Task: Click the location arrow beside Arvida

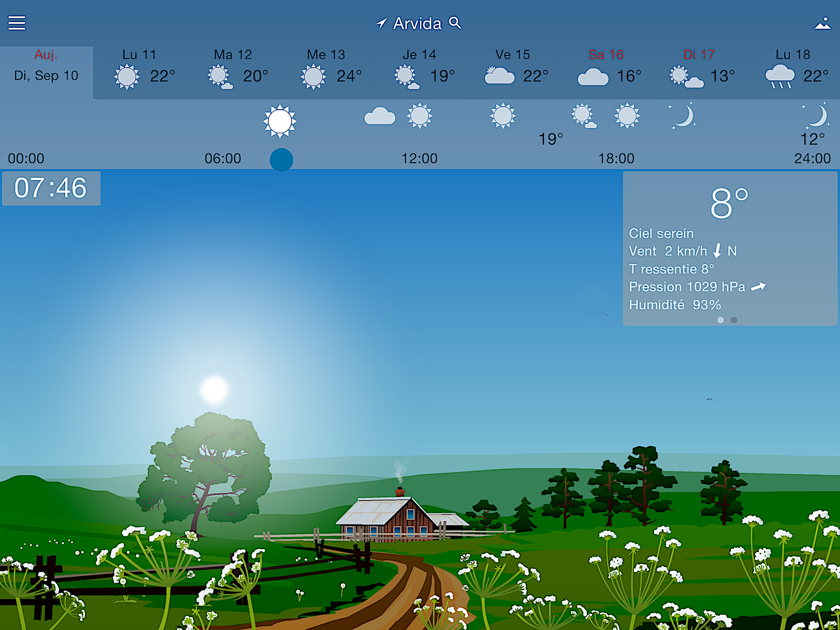Action: coord(382,23)
